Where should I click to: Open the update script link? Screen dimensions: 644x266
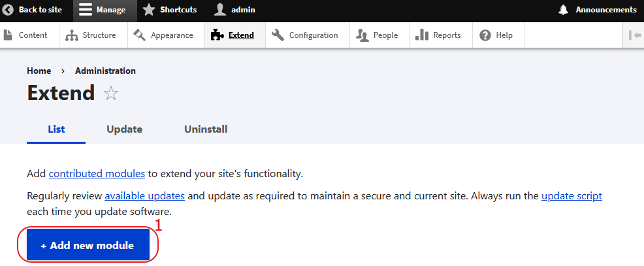(572, 195)
